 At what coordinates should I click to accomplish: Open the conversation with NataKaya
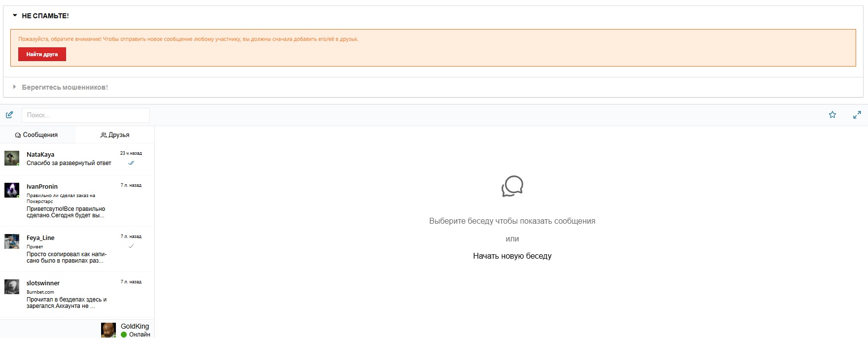69,159
